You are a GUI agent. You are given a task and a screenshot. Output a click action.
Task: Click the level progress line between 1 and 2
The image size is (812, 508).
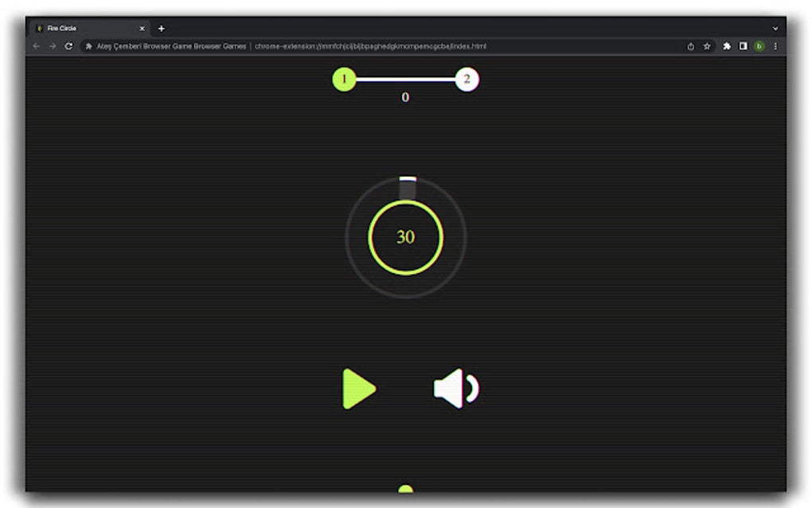pos(405,79)
